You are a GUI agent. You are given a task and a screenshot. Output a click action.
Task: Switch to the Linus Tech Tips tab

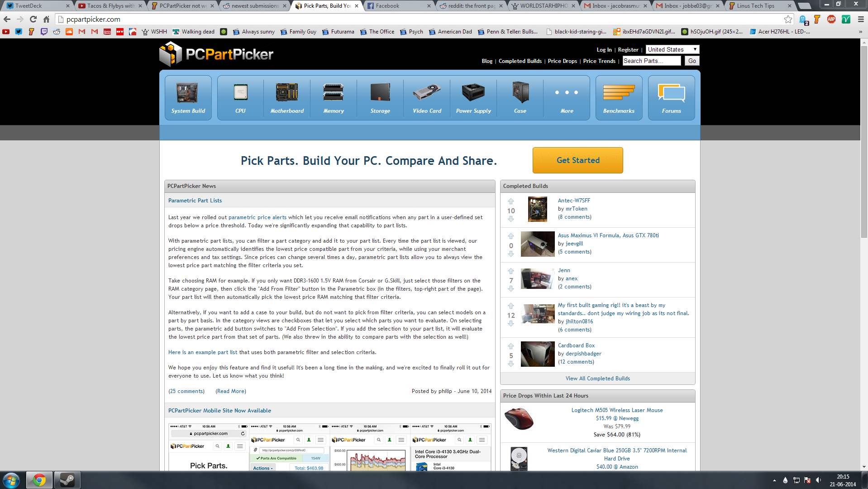click(x=761, y=6)
